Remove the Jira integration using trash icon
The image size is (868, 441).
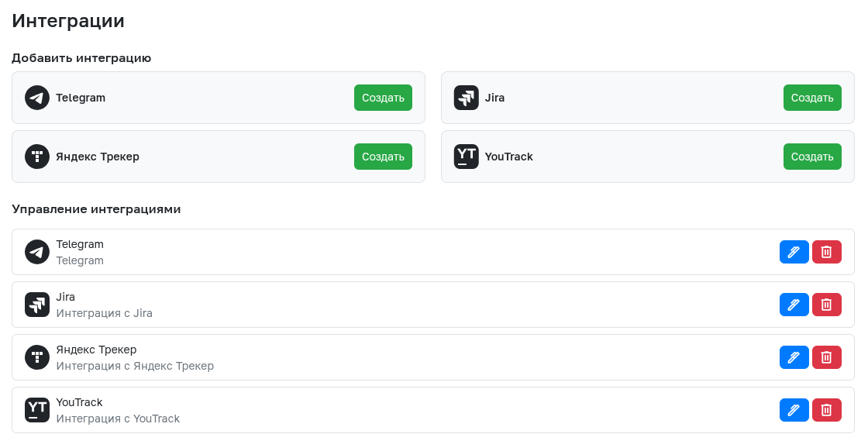826,305
